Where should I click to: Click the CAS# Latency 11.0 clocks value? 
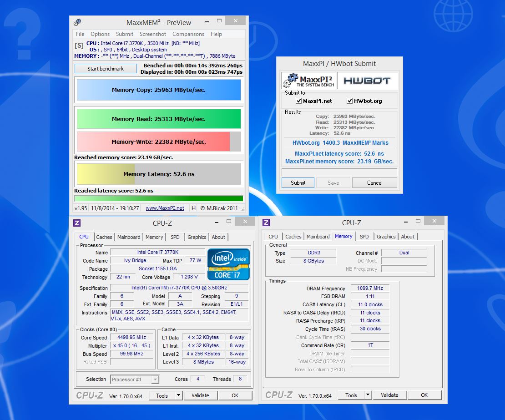(x=370, y=304)
